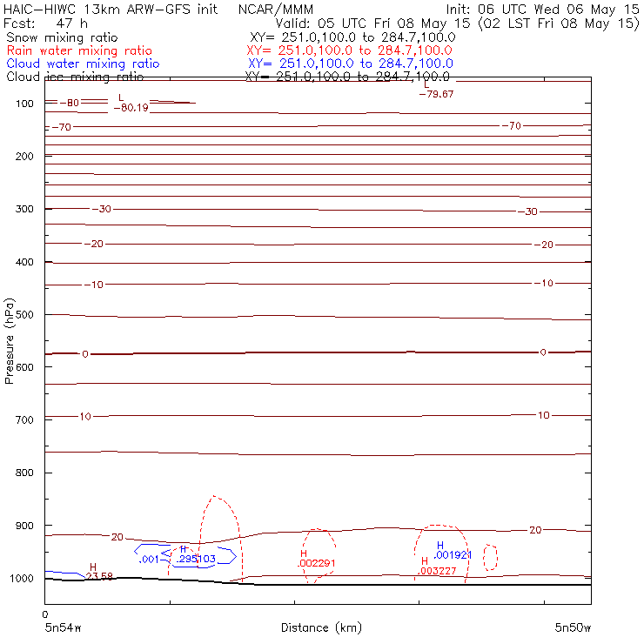Click the blue XY coordinate range text
This screenshot has width=644, height=644.
click(x=351, y=64)
